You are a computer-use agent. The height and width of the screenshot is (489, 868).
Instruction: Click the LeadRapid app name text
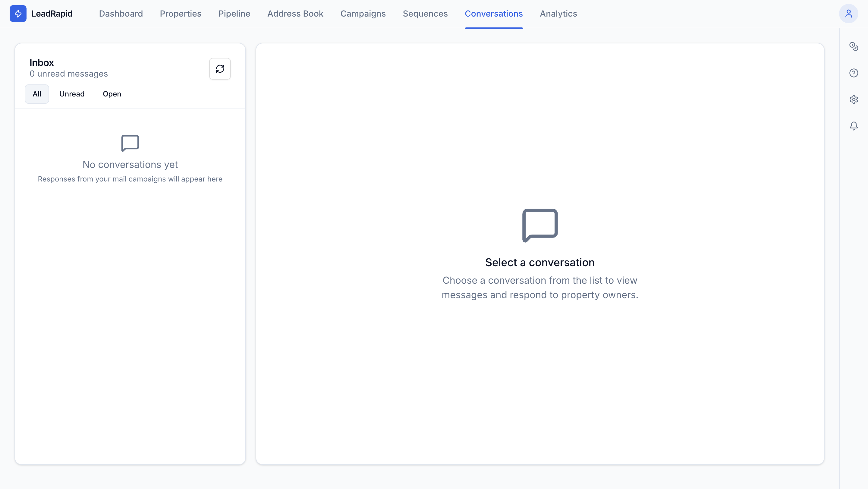point(52,14)
